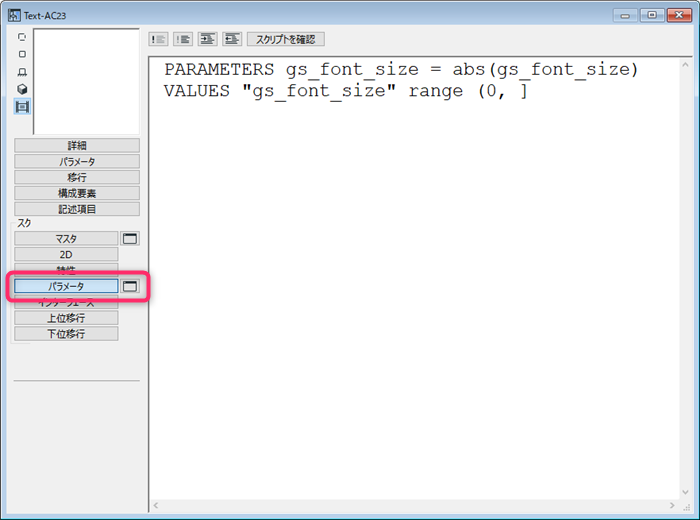This screenshot has height=520, width=700.
Task: Select the highlighted preview picture icon
Action: click(22, 107)
